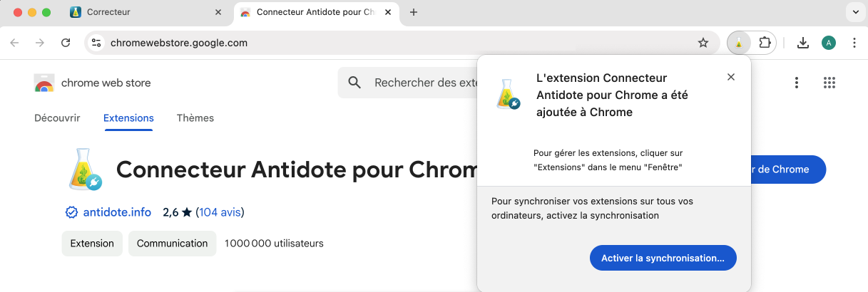Image resolution: width=868 pixels, height=292 pixels.
Task: Open the Google apps grid
Action: (x=829, y=83)
